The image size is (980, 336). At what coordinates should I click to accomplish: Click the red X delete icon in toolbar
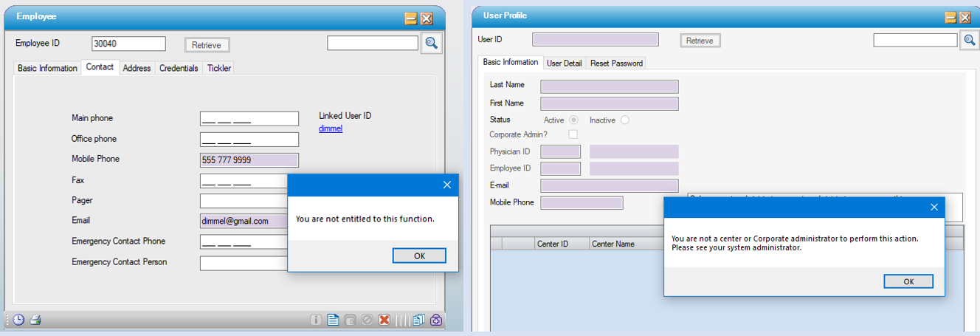tap(384, 320)
